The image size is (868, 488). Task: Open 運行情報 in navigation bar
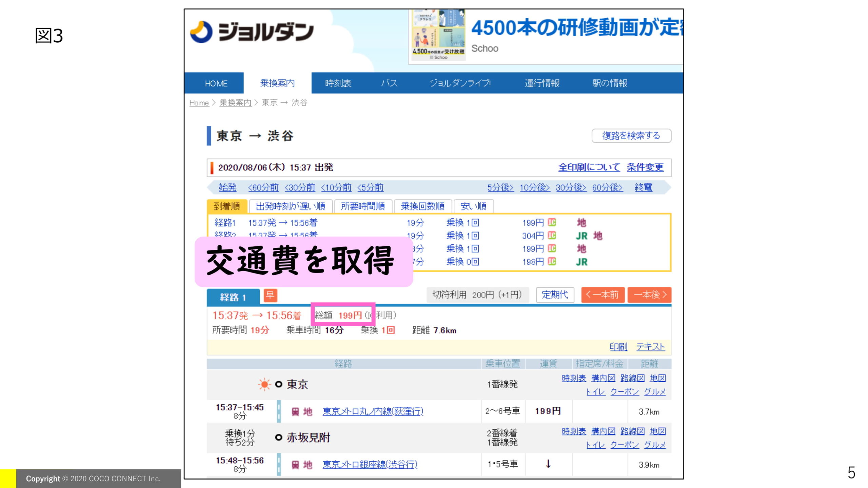coord(542,83)
